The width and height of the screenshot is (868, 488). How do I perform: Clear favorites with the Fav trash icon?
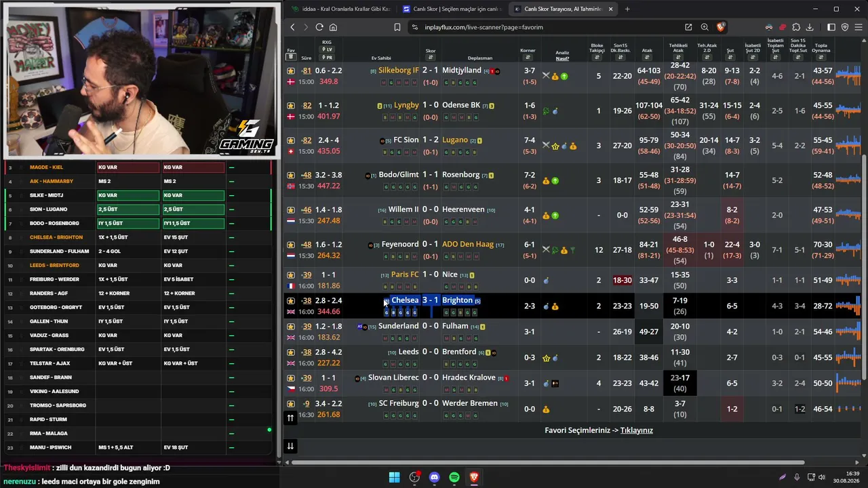click(291, 58)
